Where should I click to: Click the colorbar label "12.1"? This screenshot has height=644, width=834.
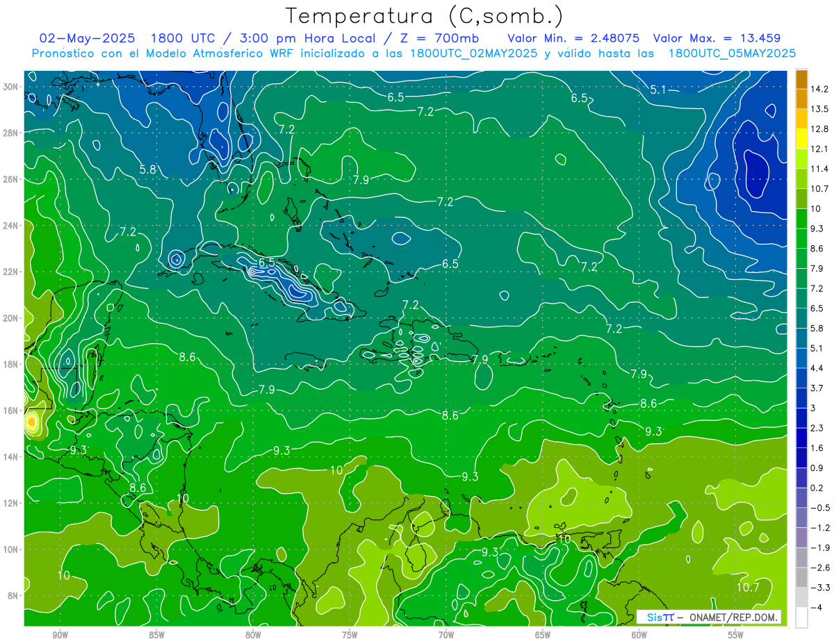tap(820, 149)
